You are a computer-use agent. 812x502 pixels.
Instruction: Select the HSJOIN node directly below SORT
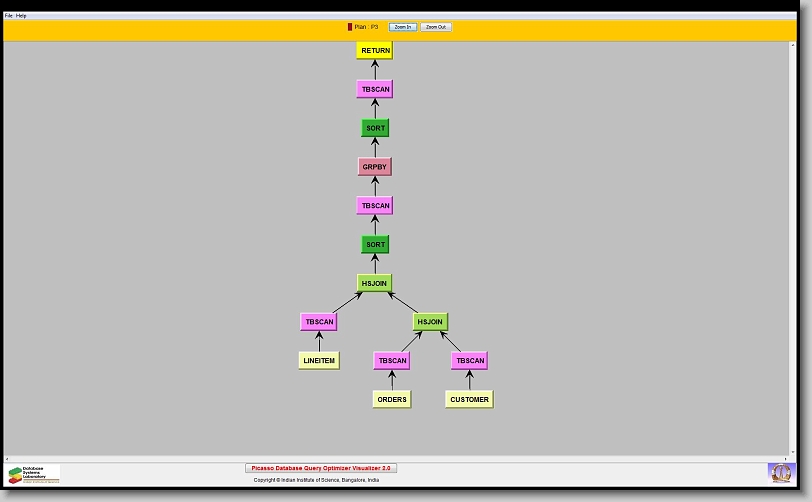coord(375,283)
